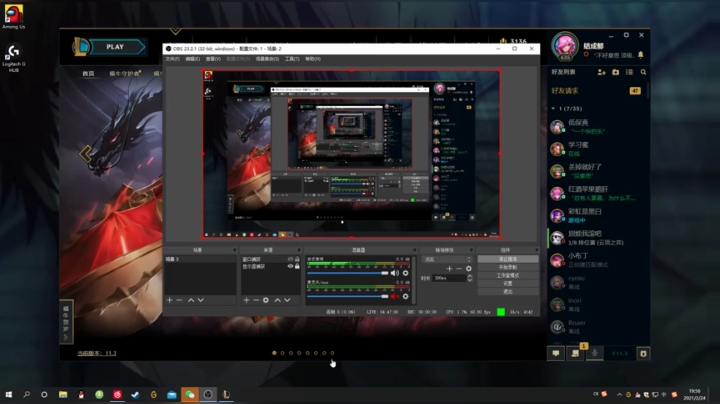Open the chat bubble icon in League client
Image resolution: width=720 pixels, height=404 pixels.
556,353
